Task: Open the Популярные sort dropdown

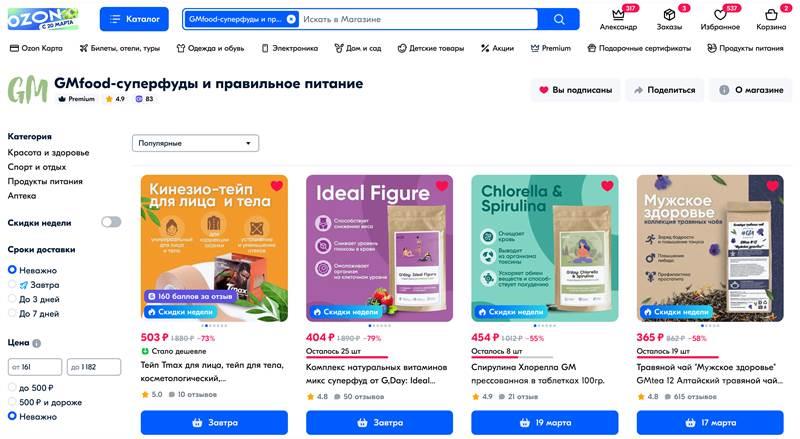Action: 195,143
